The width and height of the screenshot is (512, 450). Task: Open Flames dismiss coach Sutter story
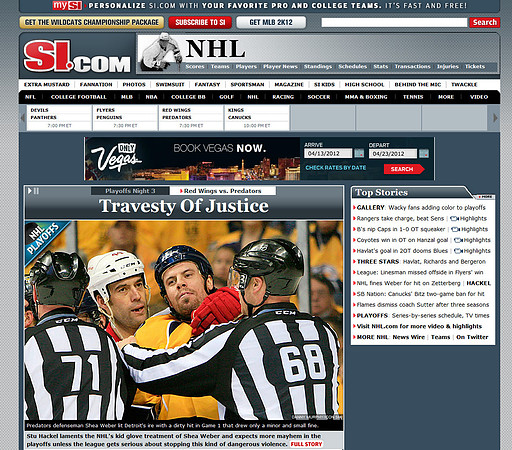pos(423,305)
